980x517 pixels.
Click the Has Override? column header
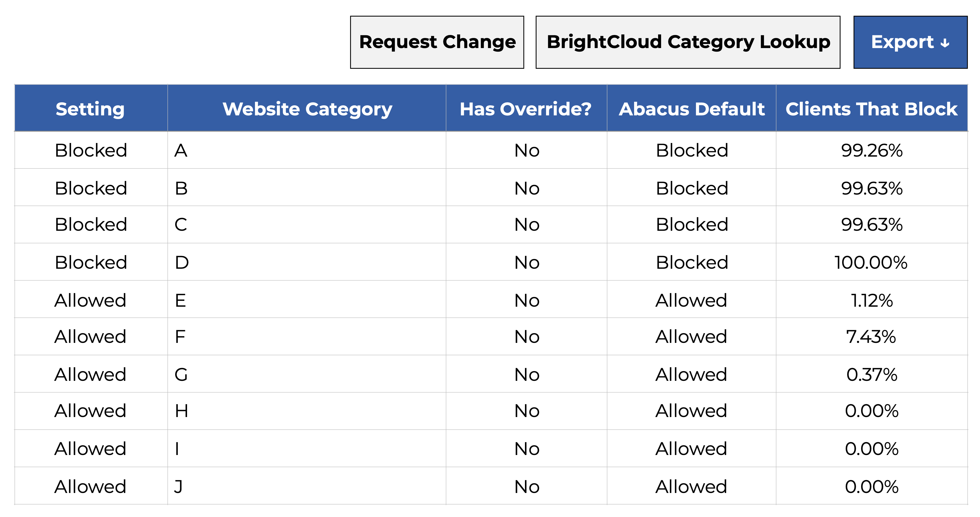526,109
